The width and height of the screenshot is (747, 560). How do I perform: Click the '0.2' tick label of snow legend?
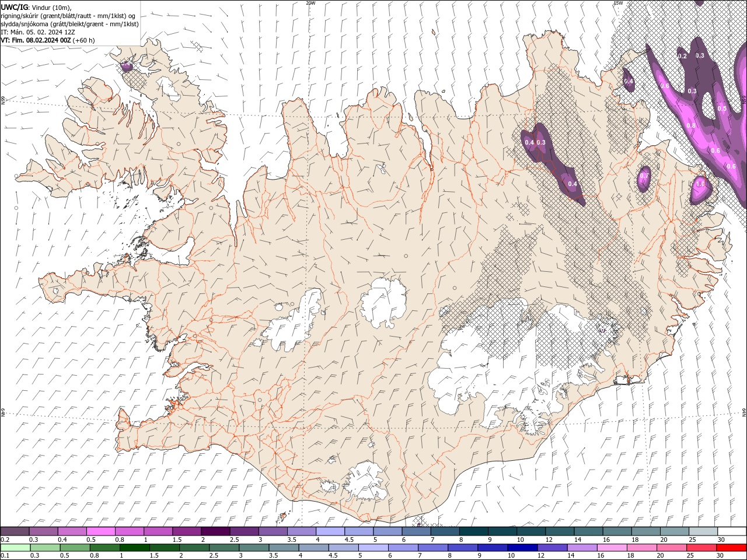pyautogui.click(x=5, y=540)
